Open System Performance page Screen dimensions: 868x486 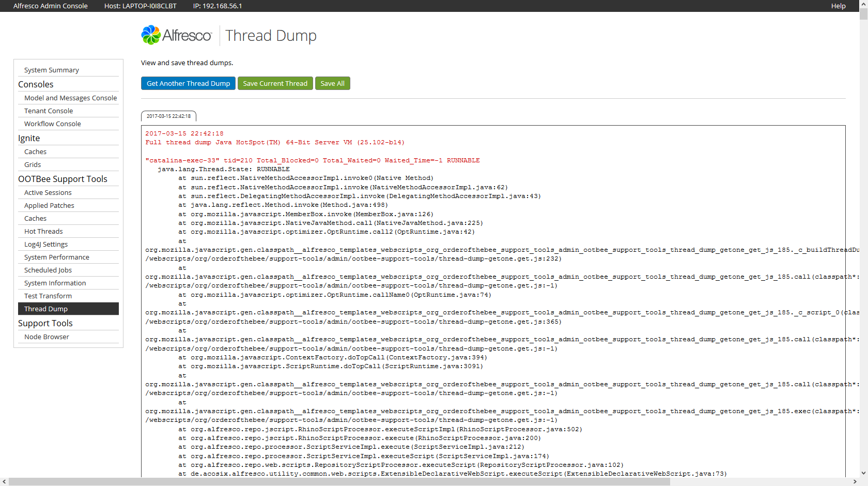coord(68,257)
